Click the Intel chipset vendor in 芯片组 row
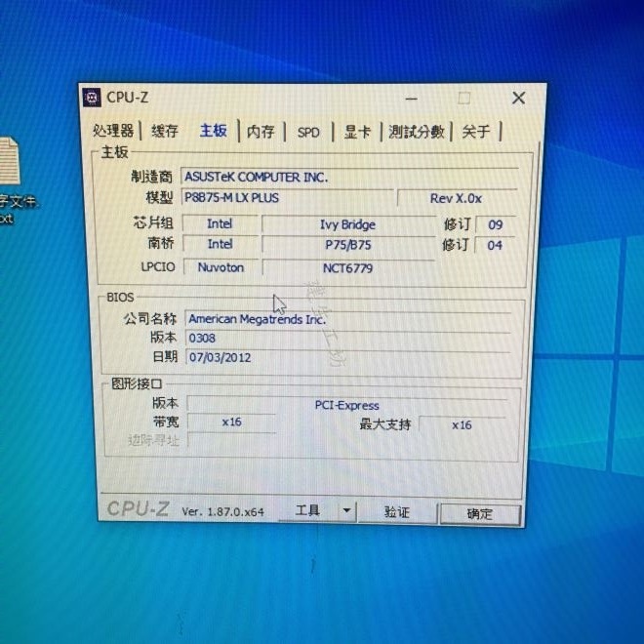The height and width of the screenshot is (644, 644). click(x=220, y=223)
